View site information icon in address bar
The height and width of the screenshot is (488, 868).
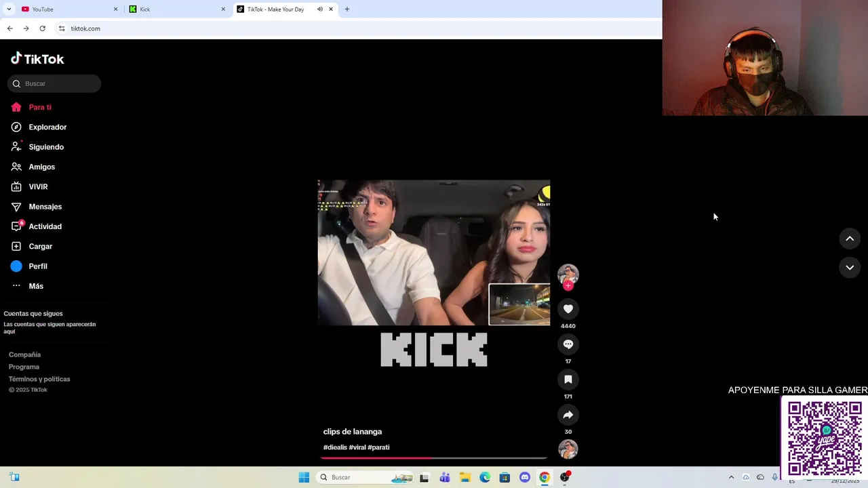click(x=62, y=28)
